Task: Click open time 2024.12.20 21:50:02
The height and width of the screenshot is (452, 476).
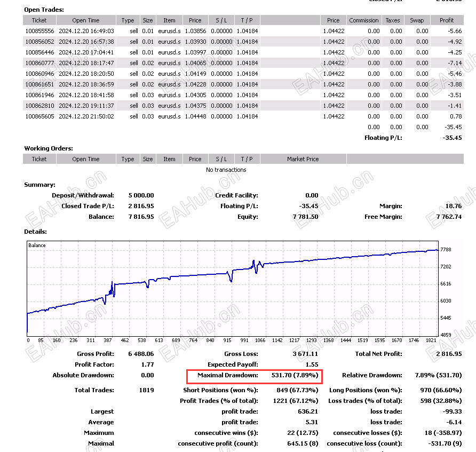Action: point(86,116)
